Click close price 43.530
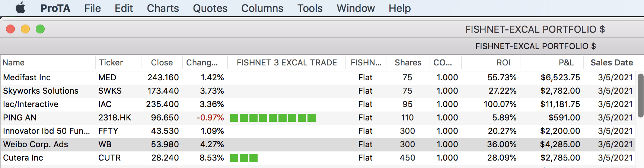644x168 pixels. click(165, 131)
